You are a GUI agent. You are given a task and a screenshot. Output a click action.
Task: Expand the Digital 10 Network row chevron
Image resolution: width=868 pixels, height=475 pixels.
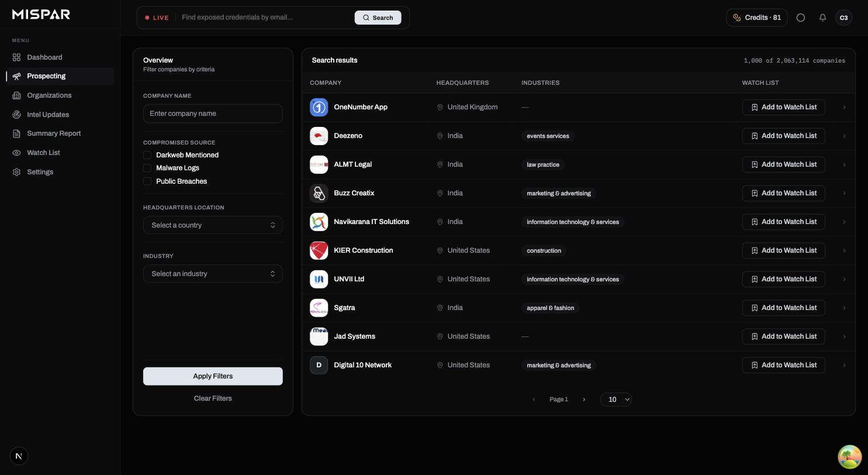point(844,366)
